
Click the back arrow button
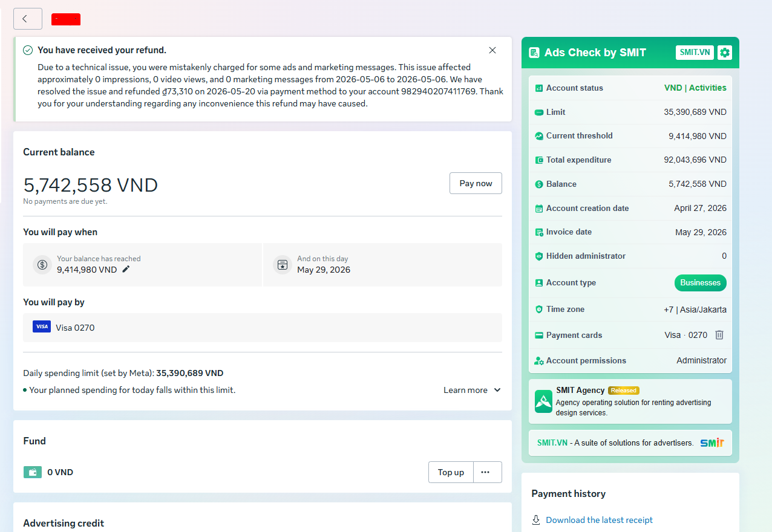[28, 19]
